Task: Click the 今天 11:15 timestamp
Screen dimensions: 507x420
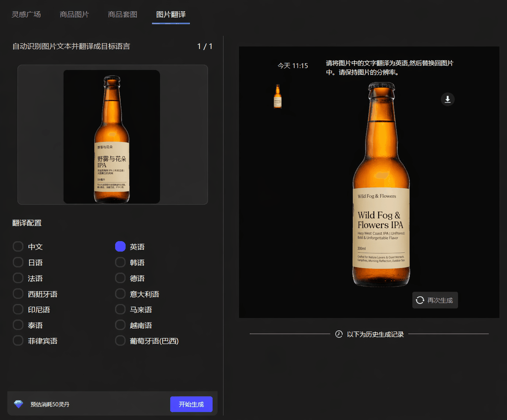Action: point(292,66)
